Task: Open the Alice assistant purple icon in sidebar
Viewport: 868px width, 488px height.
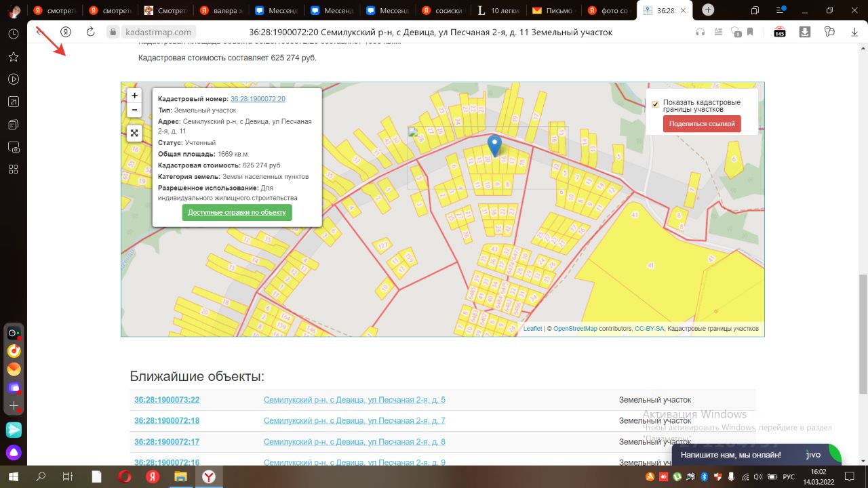Action: click(x=14, y=453)
